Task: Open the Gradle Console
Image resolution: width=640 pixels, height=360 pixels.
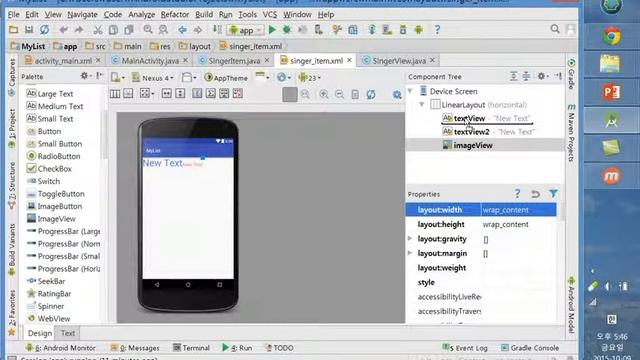Action: [530, 348]
